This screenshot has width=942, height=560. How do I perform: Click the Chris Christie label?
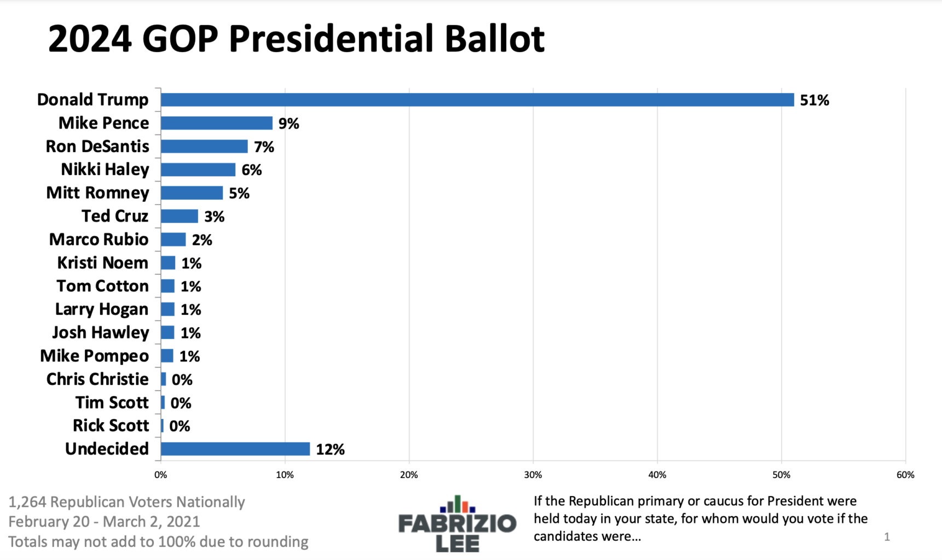point(97,379)
